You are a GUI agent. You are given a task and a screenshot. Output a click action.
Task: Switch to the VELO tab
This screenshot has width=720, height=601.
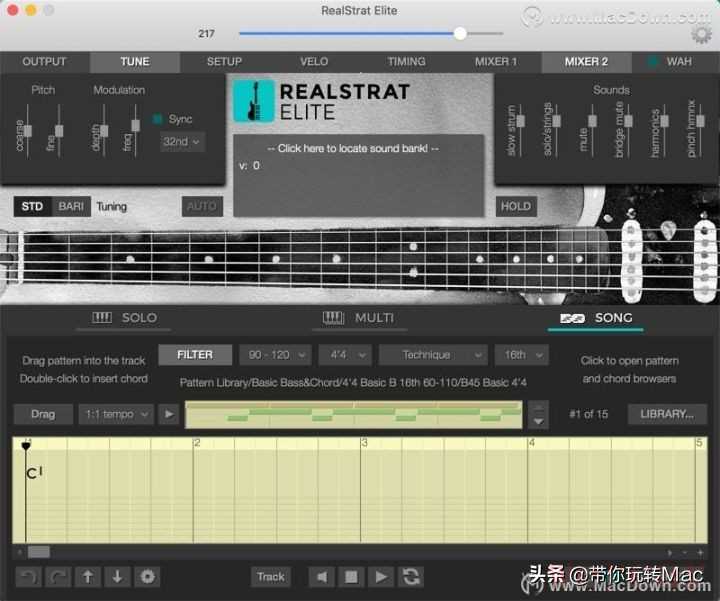pos(314,62)
